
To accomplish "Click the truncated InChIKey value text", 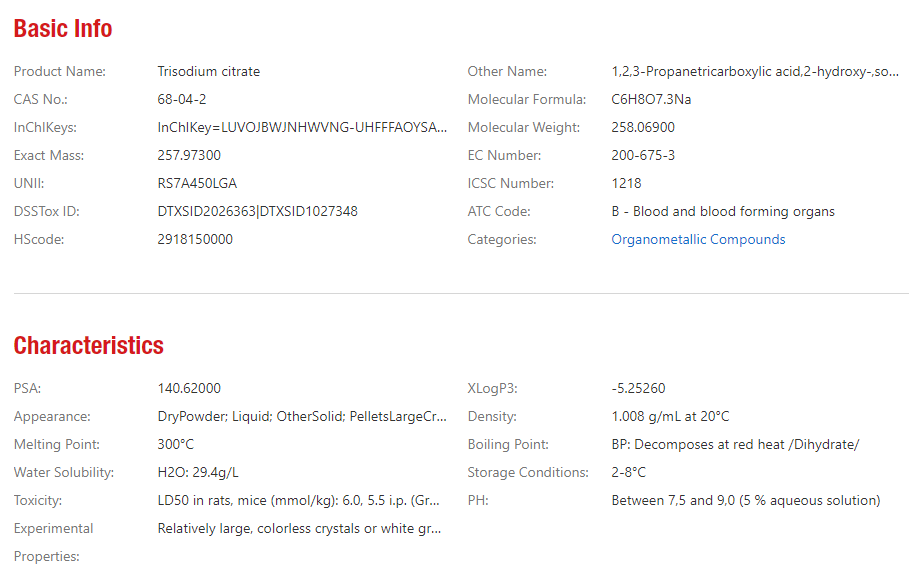I will pos(302,128).
